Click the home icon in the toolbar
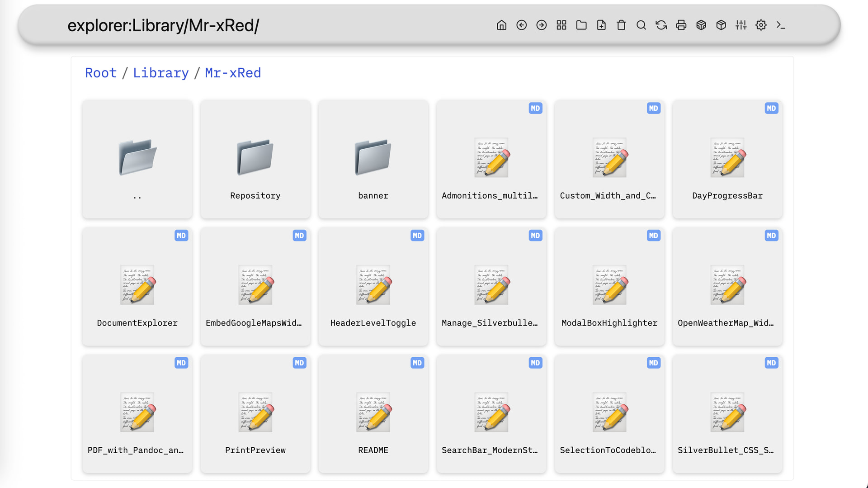Image resolution: width=868 pixels, height=488 pixels. coord(501,25)
